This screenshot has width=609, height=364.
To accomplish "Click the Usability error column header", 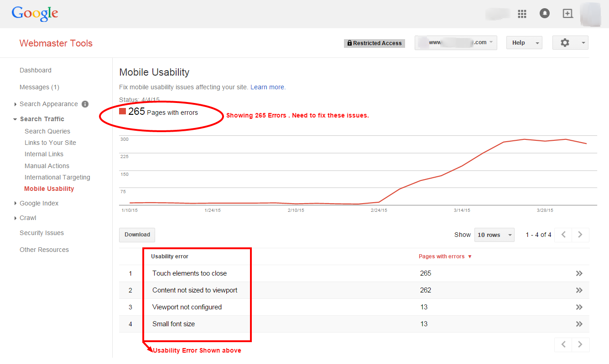I will pyautogui.click(x=170, y=256).
